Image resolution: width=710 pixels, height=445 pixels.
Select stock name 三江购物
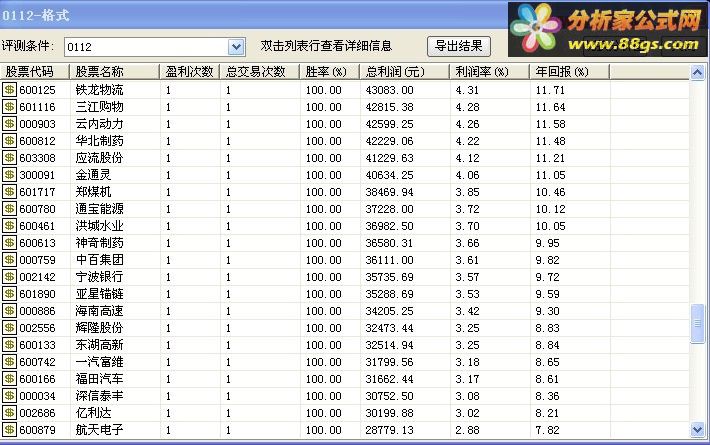click(99, 107)
